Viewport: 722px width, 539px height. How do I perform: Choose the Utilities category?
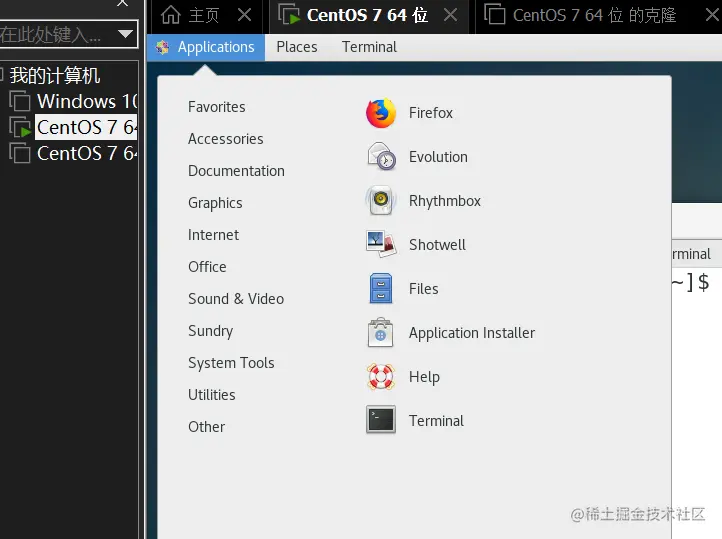coord(212,395)
